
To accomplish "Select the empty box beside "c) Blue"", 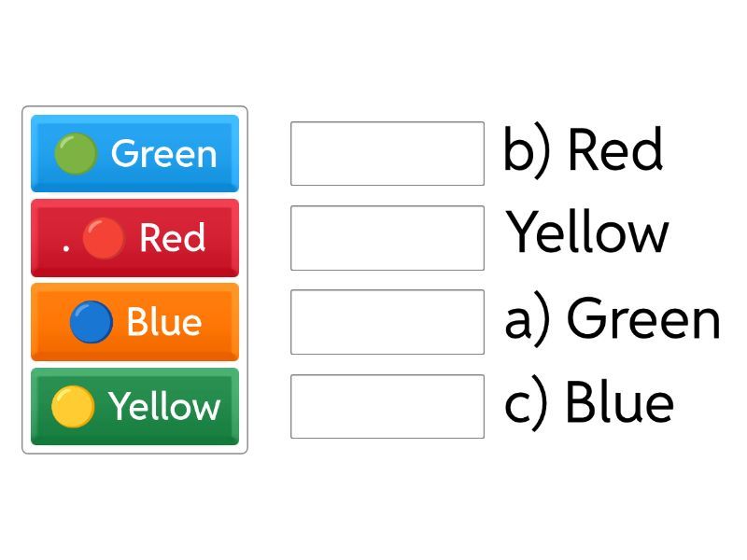I will (x=388, y=406).
